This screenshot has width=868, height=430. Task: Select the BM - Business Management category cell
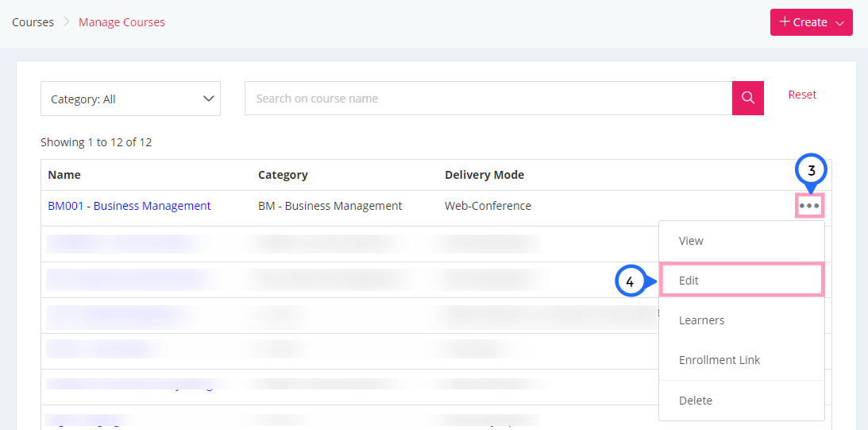[330, 206]
